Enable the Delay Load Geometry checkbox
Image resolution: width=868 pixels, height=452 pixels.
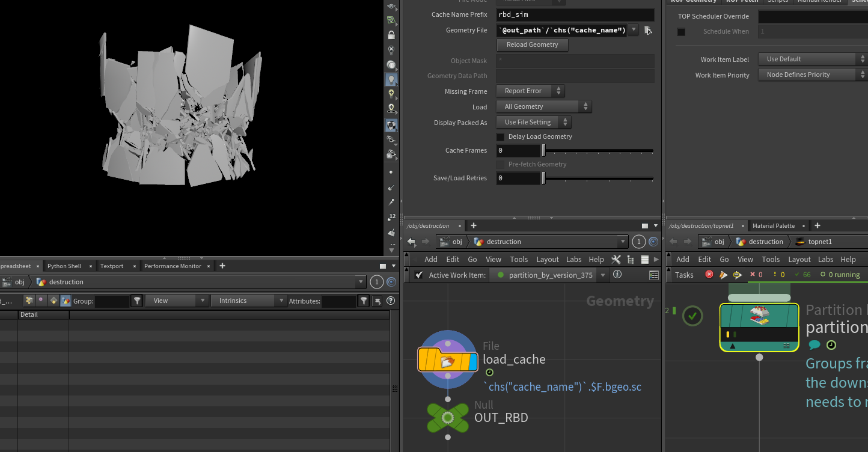(501, 136)
